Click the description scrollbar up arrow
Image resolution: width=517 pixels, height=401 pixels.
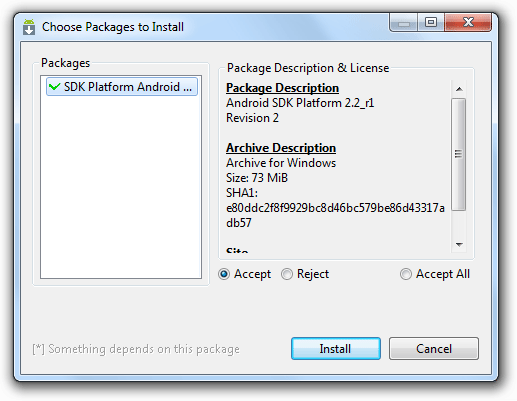[x=459, y=89]
